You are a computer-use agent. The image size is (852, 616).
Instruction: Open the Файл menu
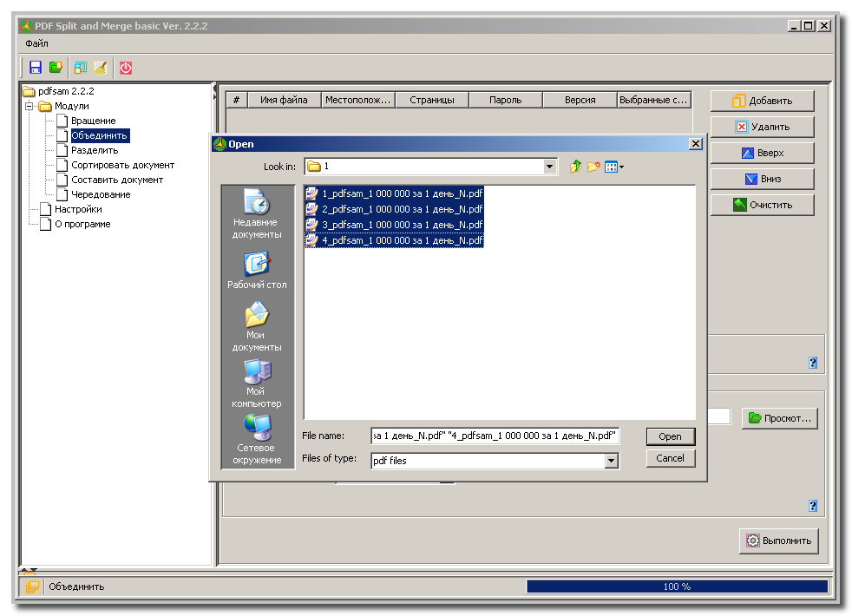tap(36, 43)
